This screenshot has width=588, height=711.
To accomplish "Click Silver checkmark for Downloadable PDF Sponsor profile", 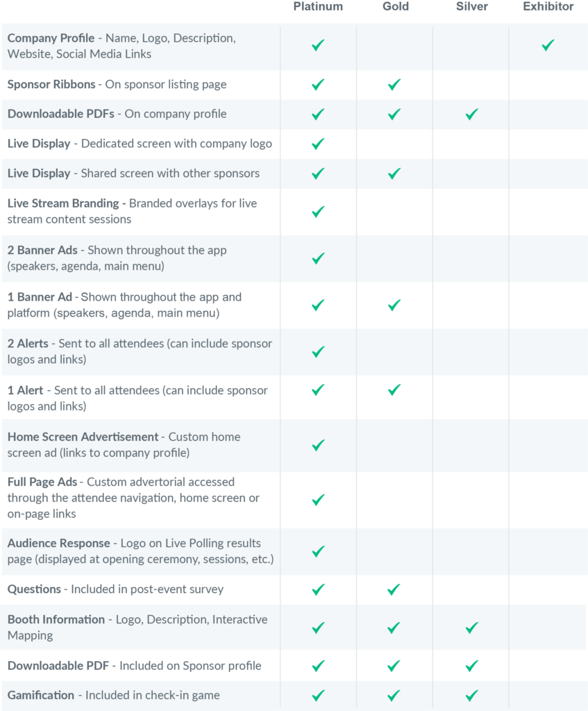I will (x=472, y=666).
